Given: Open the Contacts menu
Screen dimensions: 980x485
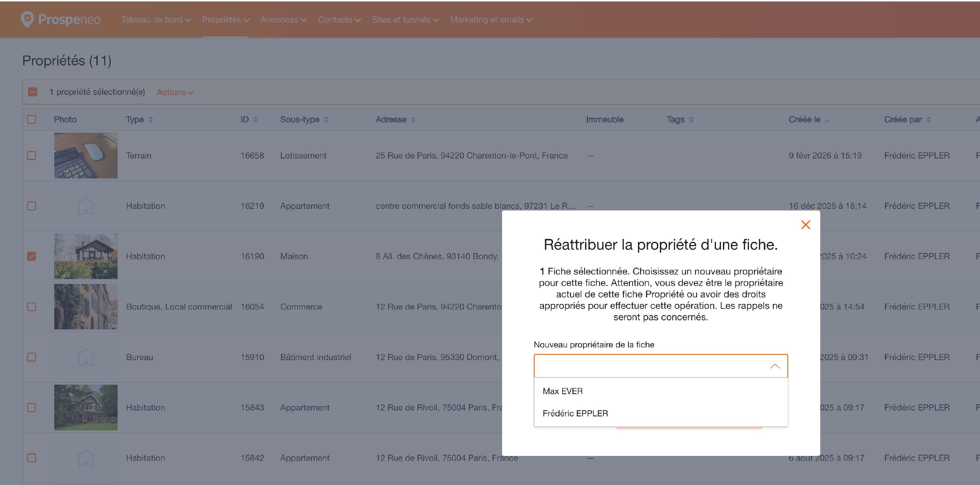Looking at the screenshot, I should (x=339, y=20).
